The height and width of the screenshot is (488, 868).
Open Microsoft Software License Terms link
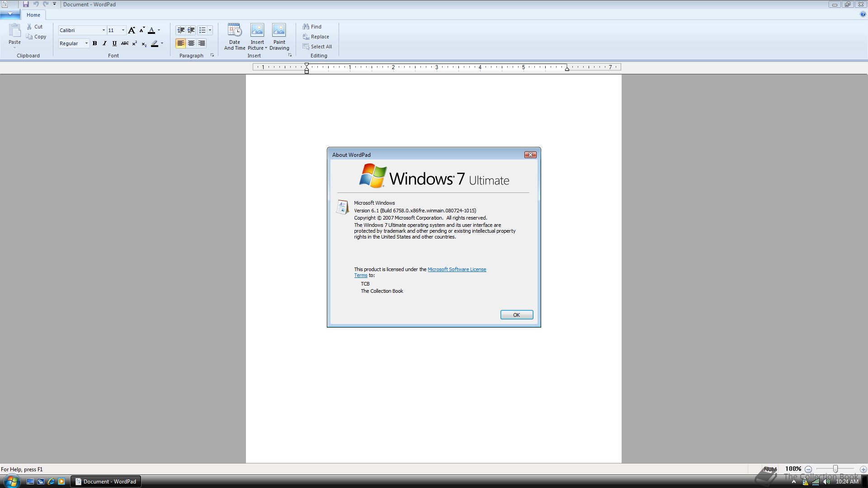pyautogui.click(x=457, y=269)
